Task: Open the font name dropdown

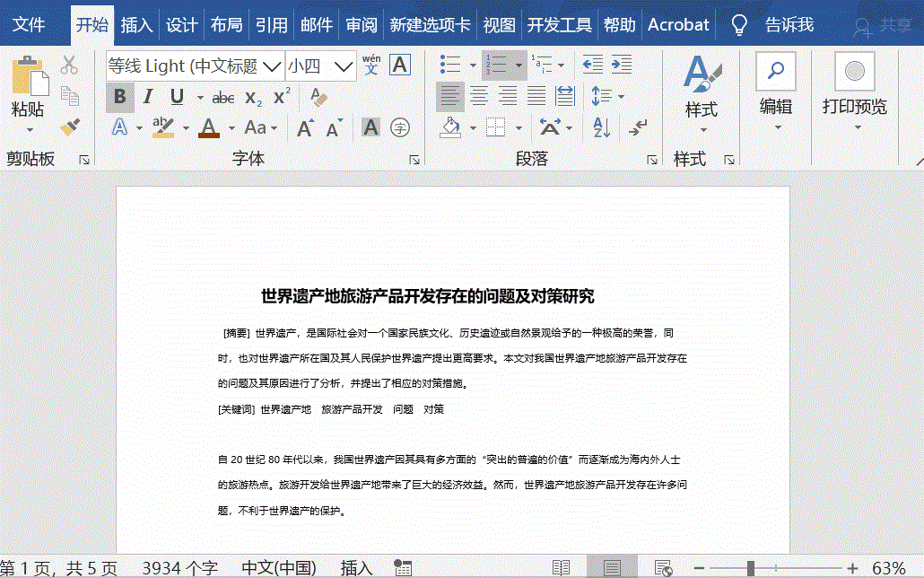Action: 270,66
